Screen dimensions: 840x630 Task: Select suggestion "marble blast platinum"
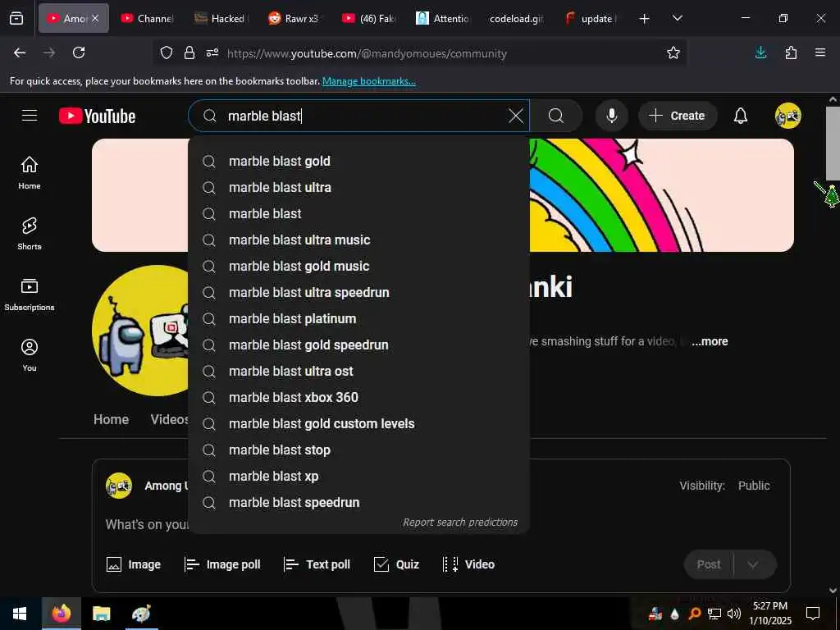pyautogui.click(x=359, y=319)
